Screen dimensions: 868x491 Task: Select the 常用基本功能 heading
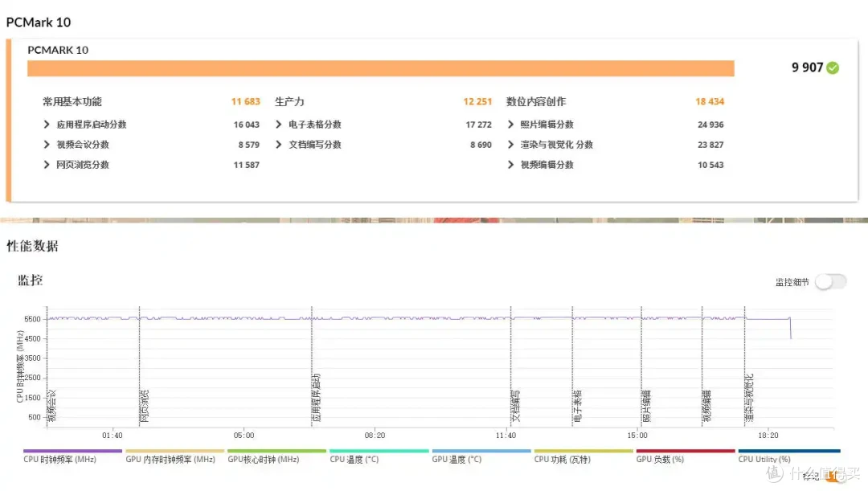(72, 101)
